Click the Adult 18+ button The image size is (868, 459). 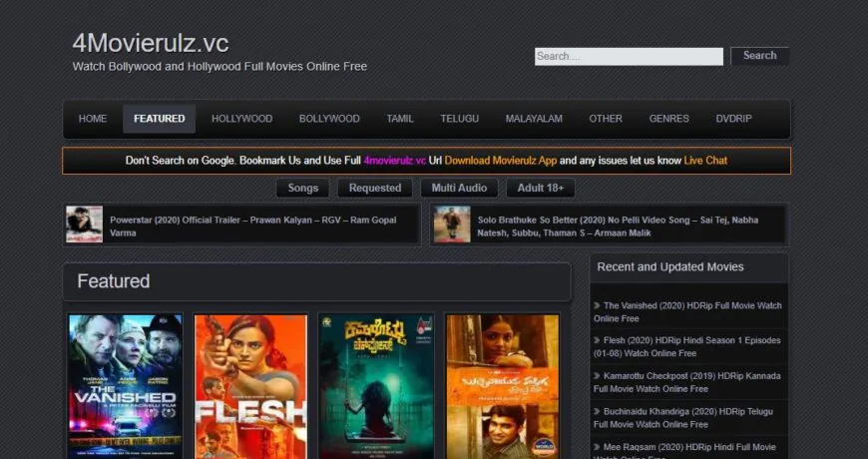pyautogui.click(x=541, y=188)
